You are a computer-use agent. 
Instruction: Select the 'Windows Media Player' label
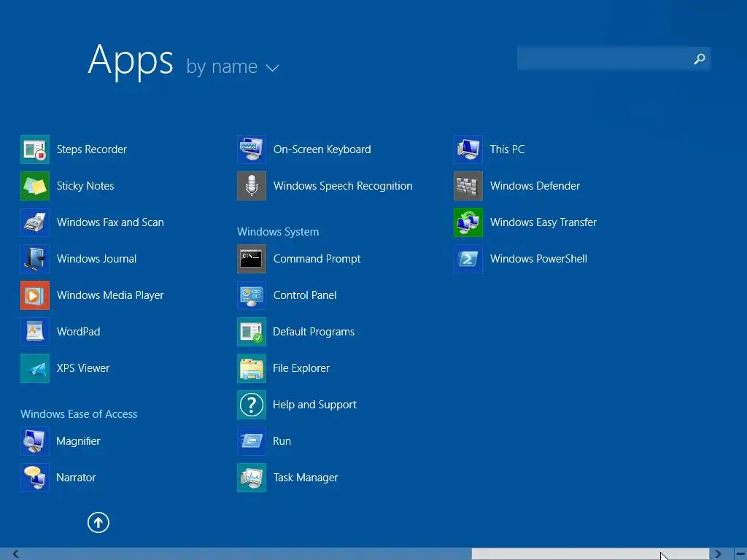click(x=110, y=295)
